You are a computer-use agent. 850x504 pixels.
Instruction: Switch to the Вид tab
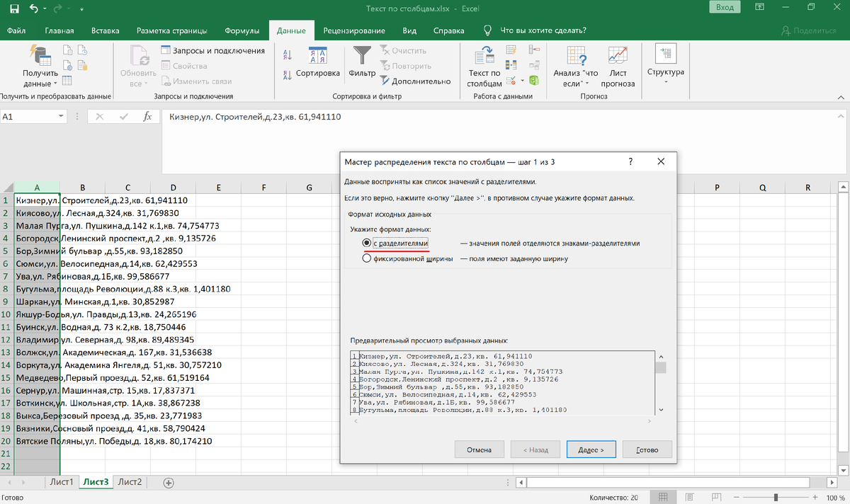click(x=409, y=30)
